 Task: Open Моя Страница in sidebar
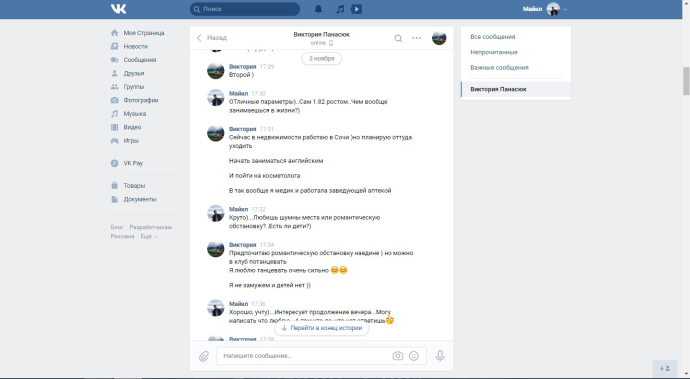[x=144, y=33]
